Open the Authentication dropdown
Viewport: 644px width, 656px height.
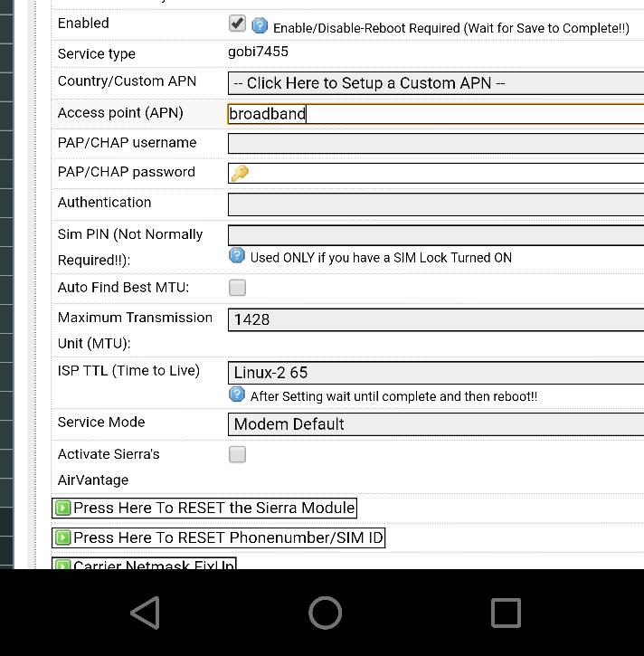pyautogui.click(x=435, y=204)
